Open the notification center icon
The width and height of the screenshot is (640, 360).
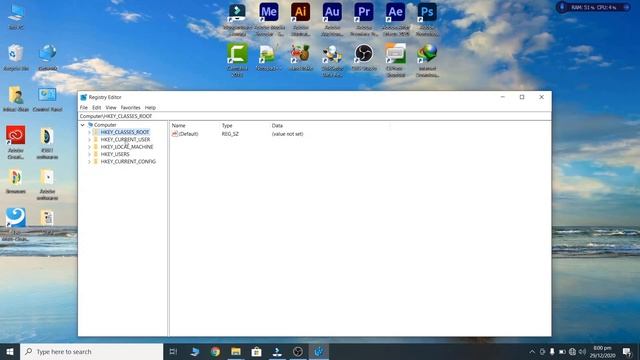(627, 351)
